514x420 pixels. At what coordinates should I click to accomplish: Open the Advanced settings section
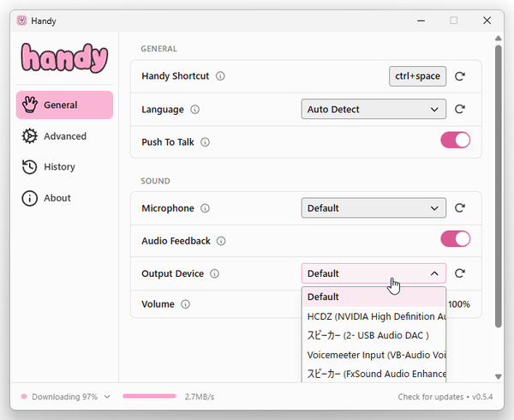pyautogui.click(x=64, y=136)
